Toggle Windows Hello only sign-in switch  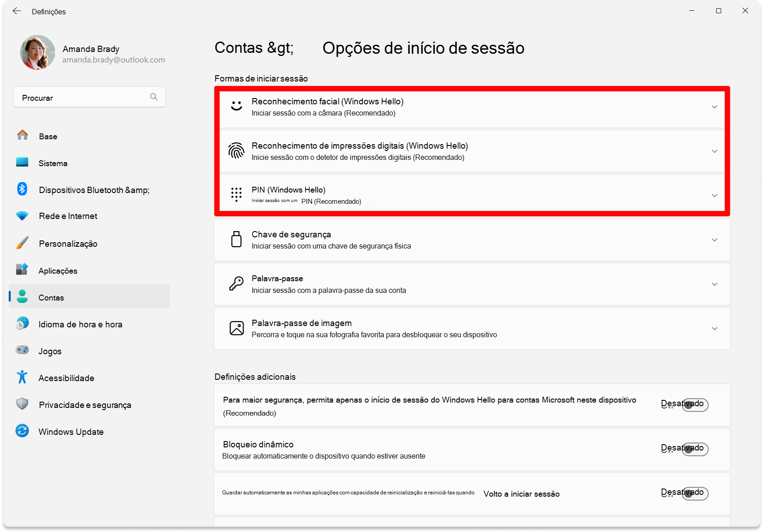pyautogui.click(x=695, y=405)
